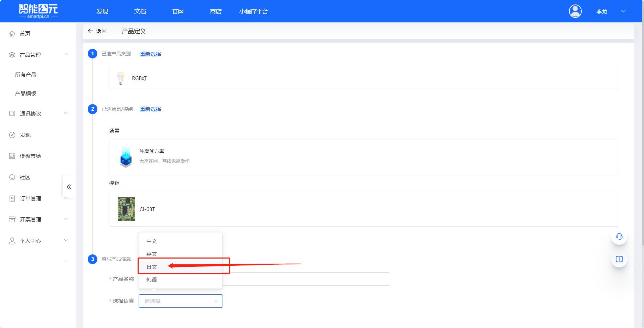Choose 中文 in the language dropdown

pos(152,241)
